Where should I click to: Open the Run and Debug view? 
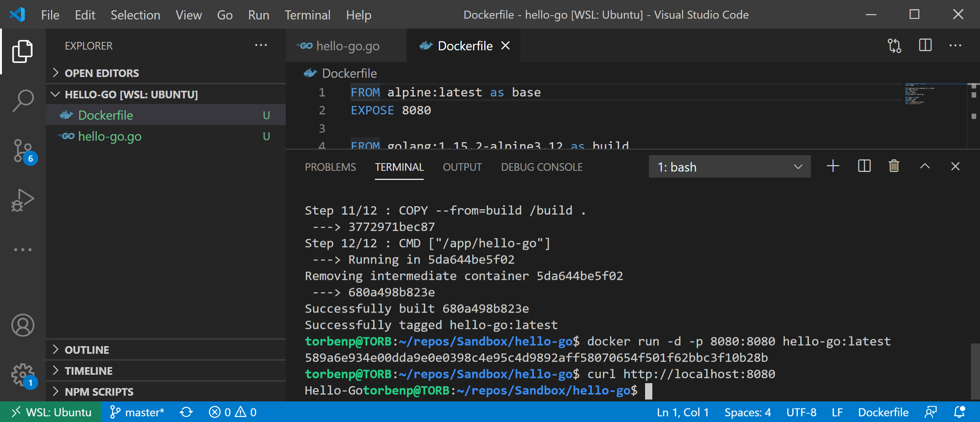(x=22, y=199)
